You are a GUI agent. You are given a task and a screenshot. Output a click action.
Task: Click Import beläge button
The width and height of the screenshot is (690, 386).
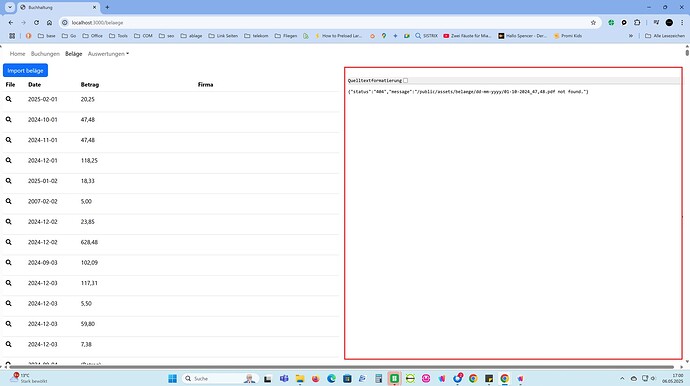coord(26,70)
